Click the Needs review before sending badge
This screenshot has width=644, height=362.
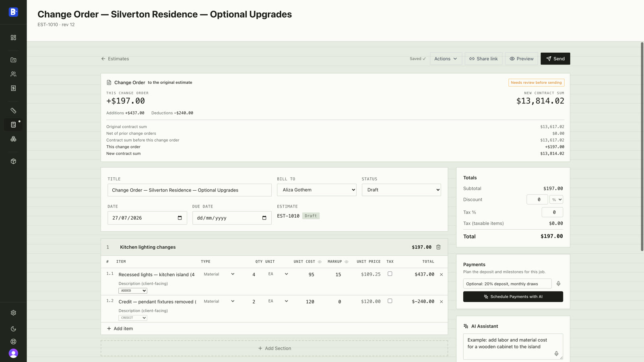tap(536, 82)
